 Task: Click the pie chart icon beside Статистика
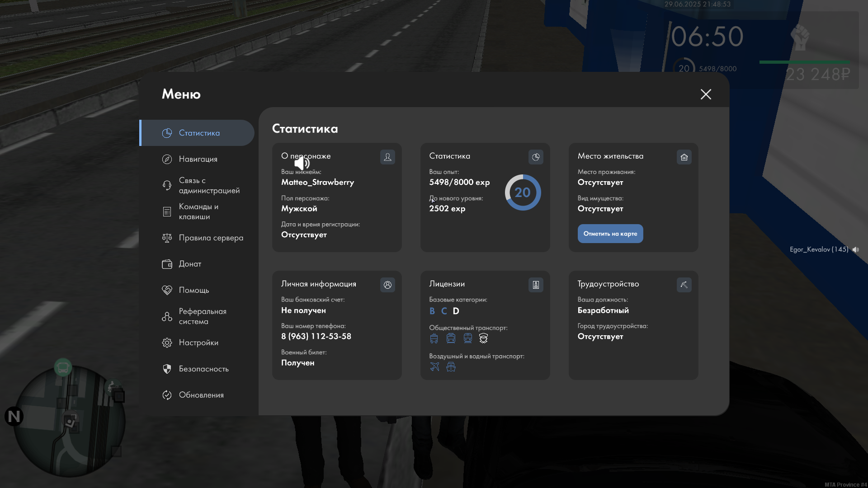point(167,133)
